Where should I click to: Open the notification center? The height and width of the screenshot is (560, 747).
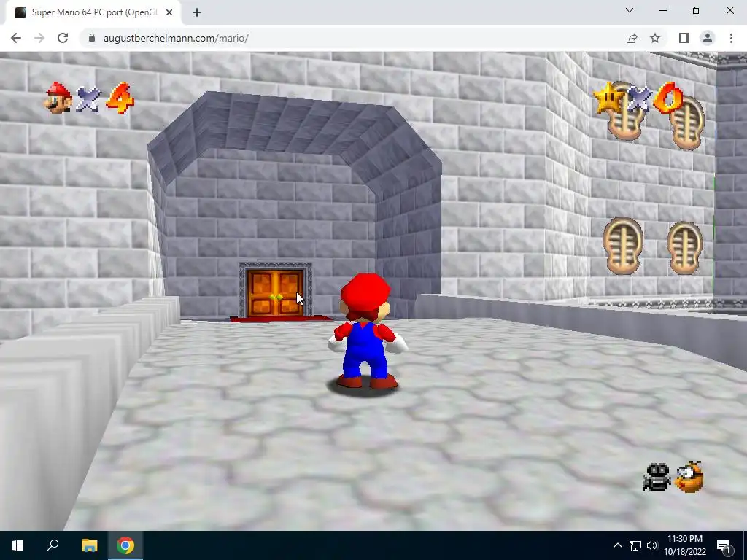coord(724,546)
